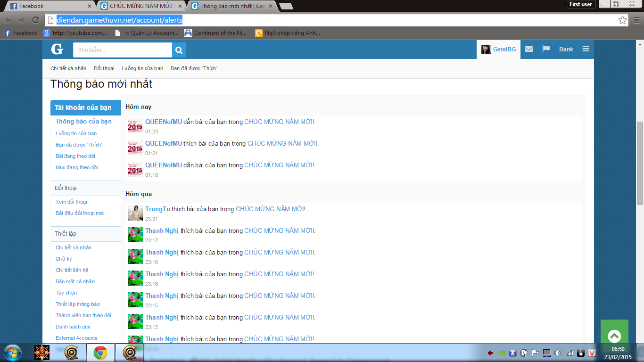Image resolution: width=644 pixels, height=362 pixels.
Task: Open External Accounts in sidebar
Action: click(76, 338)
